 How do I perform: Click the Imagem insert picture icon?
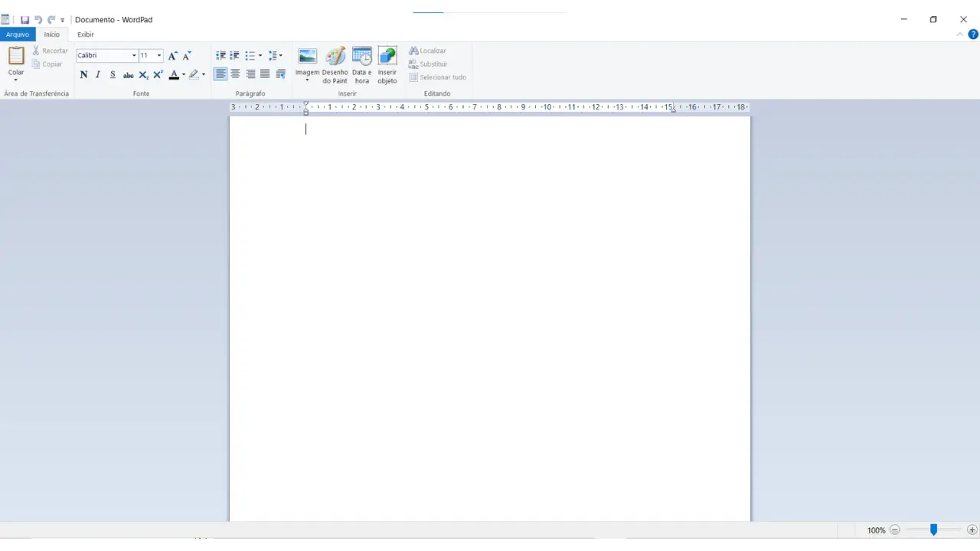307,56
